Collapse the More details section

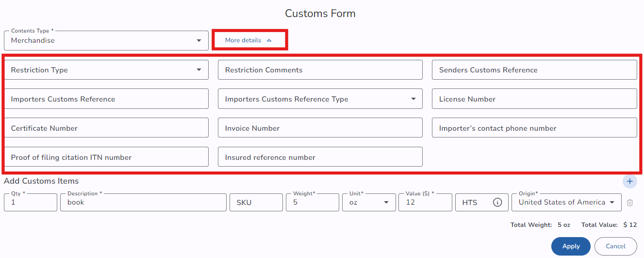(249, 40)
